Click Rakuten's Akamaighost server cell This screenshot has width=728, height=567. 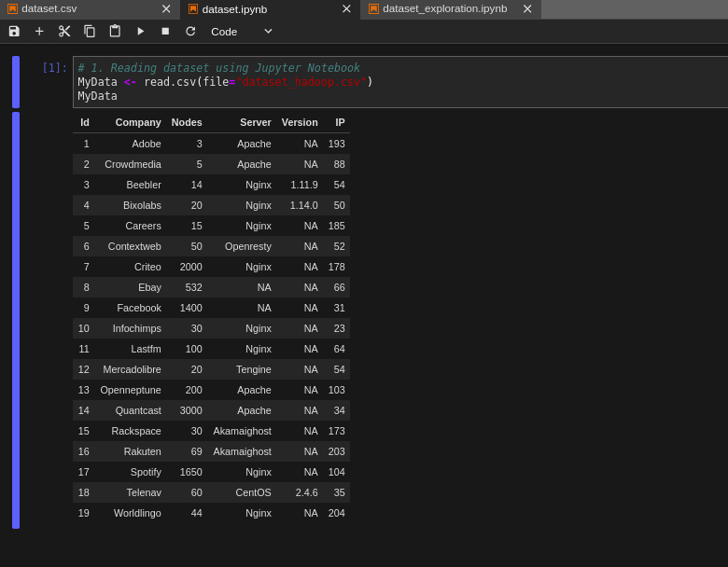pos(242,451)
